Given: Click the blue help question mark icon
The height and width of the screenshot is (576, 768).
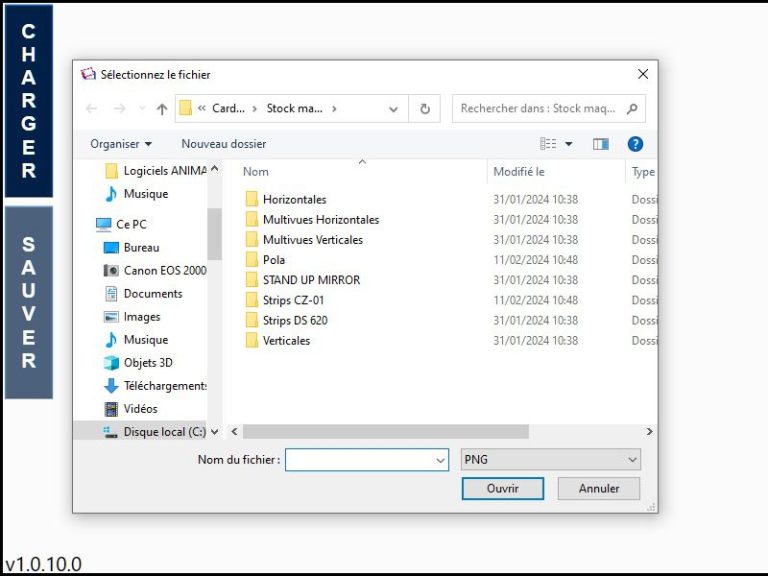Looking at the screenshot, I should (635, 144).
